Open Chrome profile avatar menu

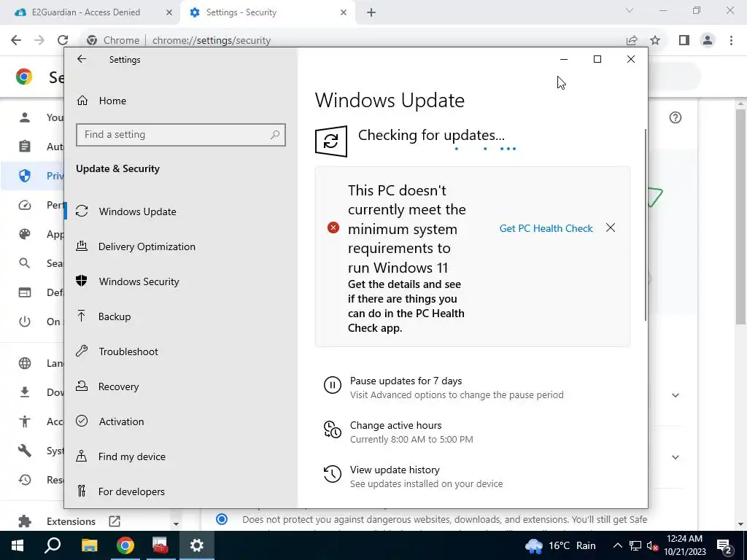(x=708, y=41)
